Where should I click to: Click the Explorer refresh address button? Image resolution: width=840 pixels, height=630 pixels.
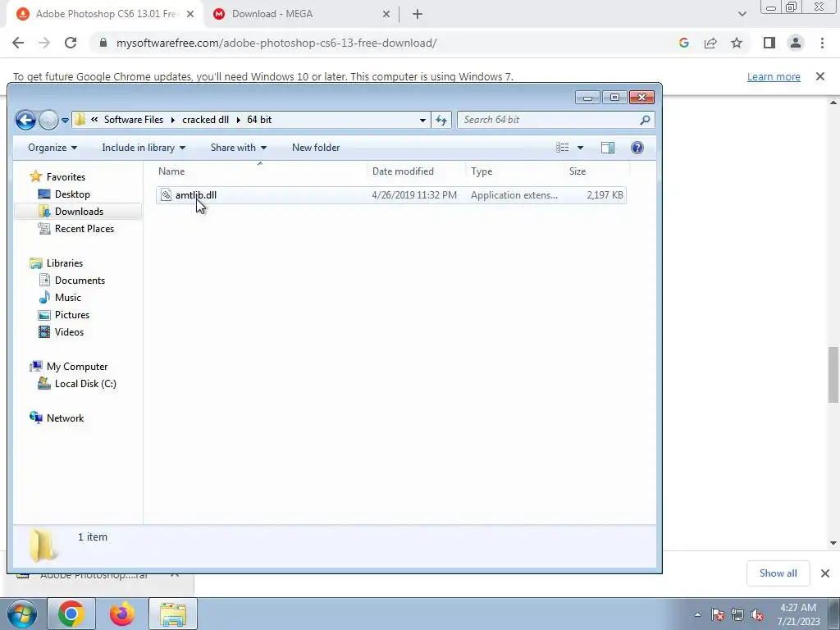pos(441,120)
